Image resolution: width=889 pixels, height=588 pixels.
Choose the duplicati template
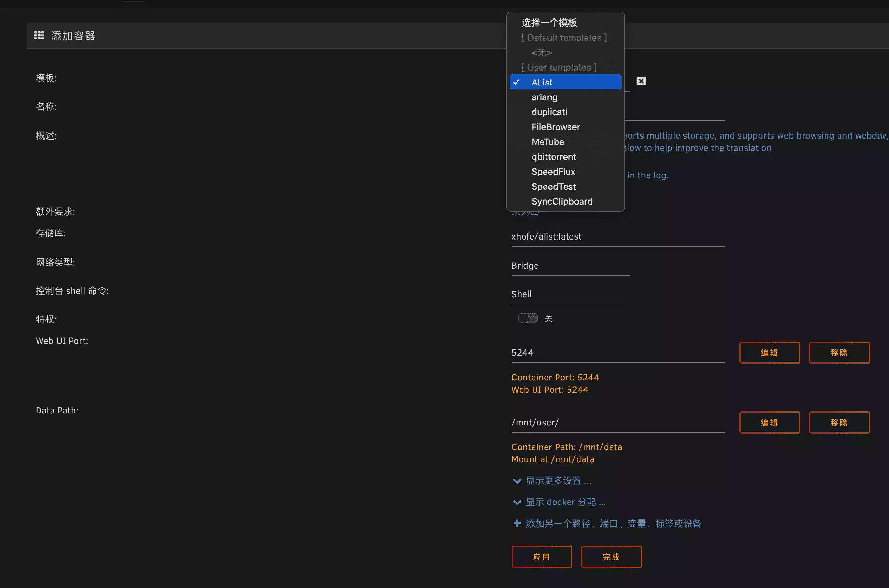pos(549,112)
